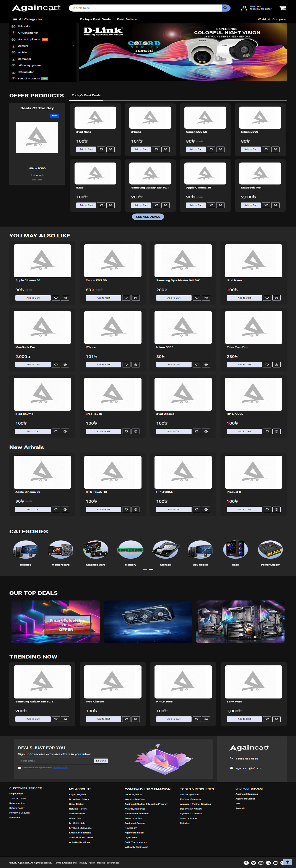Image resolution: width=296 pixels, height=868 pixels.
Task: Open the WishList link in header
Action: [x=264, y=19]
